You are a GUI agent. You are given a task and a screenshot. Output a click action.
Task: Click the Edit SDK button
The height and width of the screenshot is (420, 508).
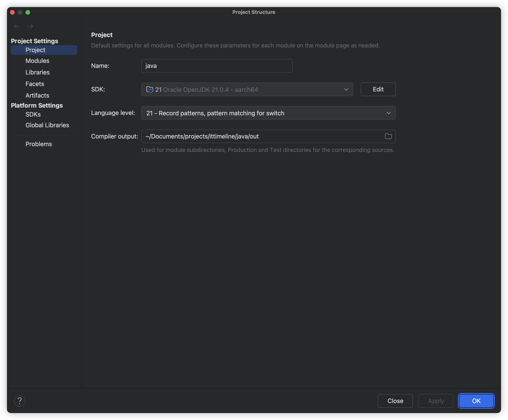pos(378,89)
